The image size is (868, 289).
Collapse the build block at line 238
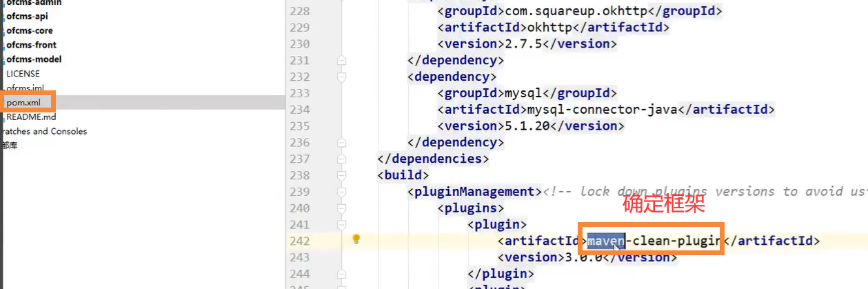click(x=341, y=175)
